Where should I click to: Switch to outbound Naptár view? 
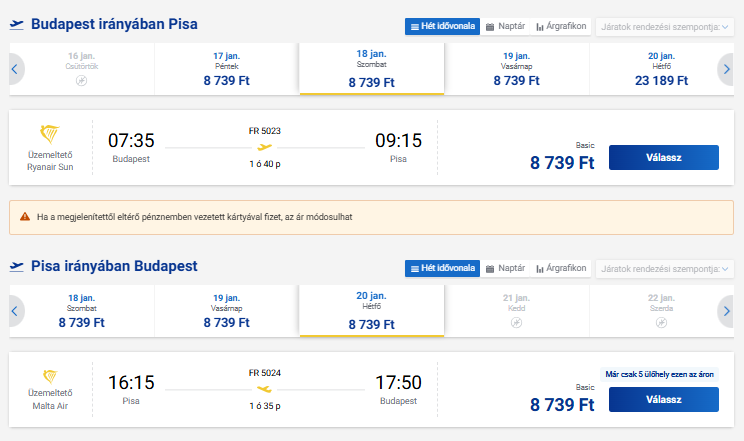point(505,27)
